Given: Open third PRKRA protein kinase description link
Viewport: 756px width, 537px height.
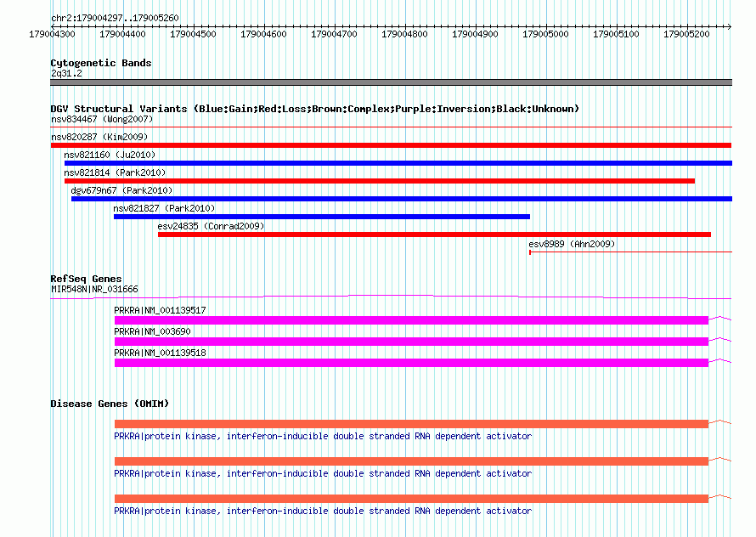Looking at the screenshot, I should 323,511.
